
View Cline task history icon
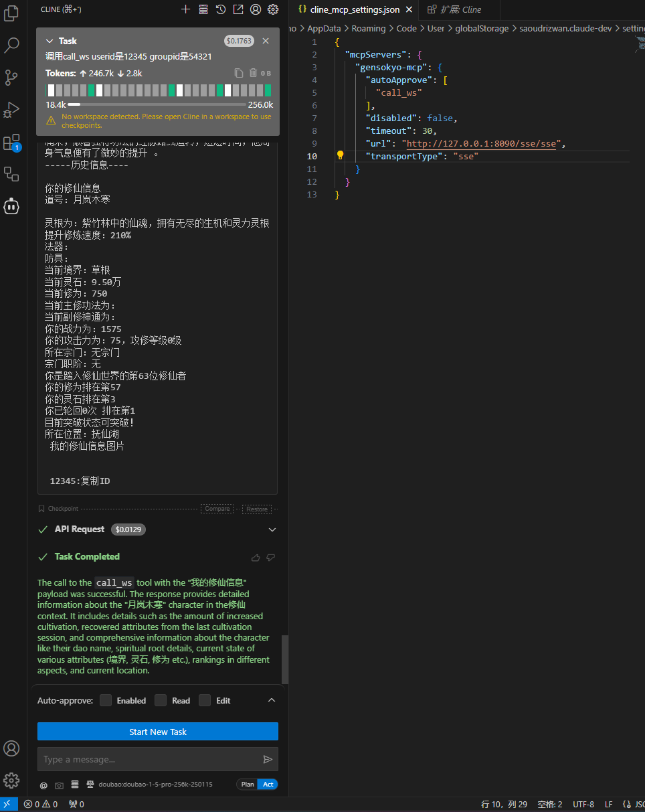point(220,9)
